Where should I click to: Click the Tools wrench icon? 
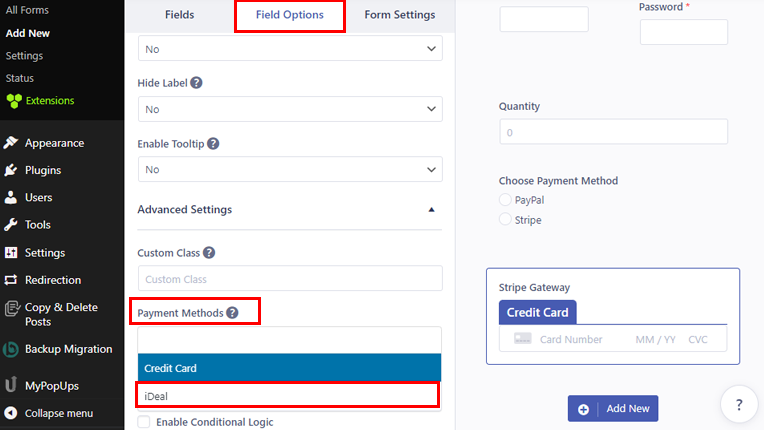pyautogui.click(x=11, y=225)
